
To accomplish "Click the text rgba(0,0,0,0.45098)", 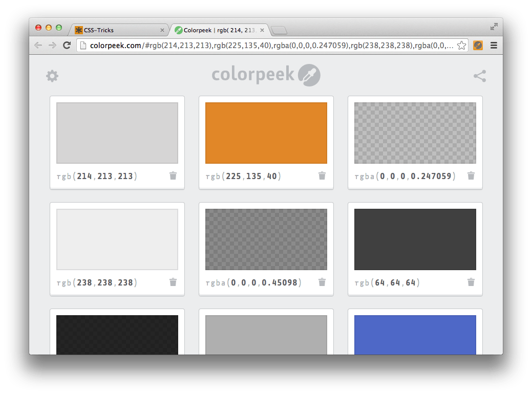I will (253, 283).
